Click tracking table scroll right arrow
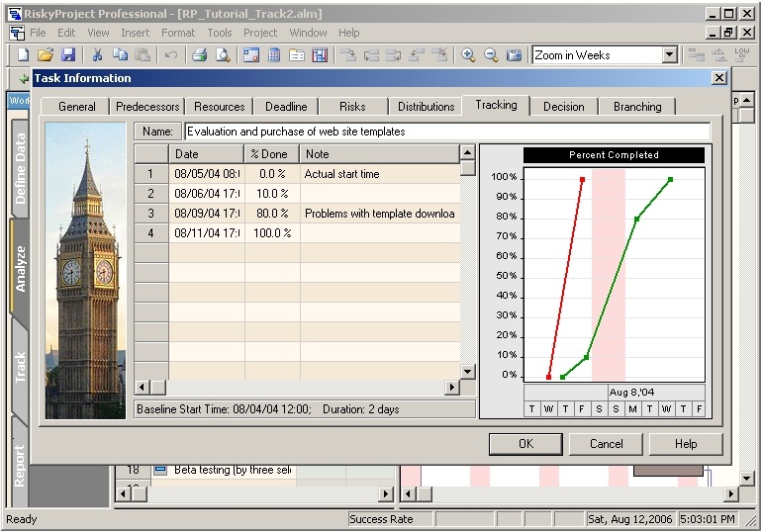This screenshot has height=532, width=762. click(452, 387)
